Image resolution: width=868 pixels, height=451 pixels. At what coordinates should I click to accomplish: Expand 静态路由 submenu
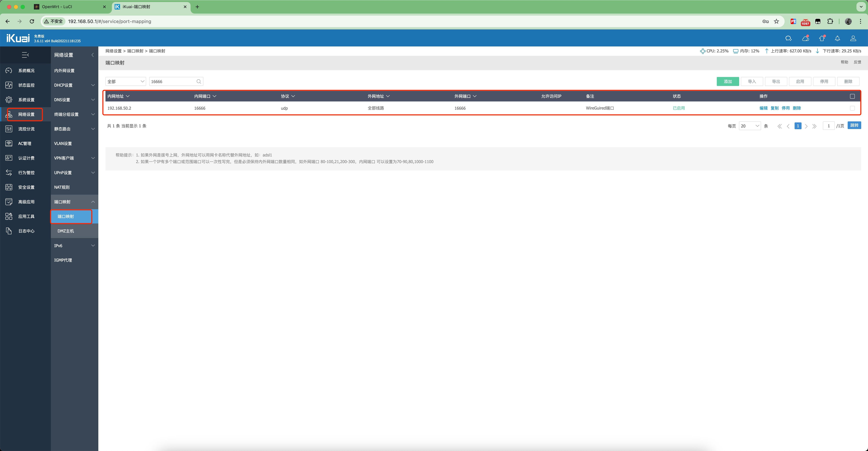point(93,129)
